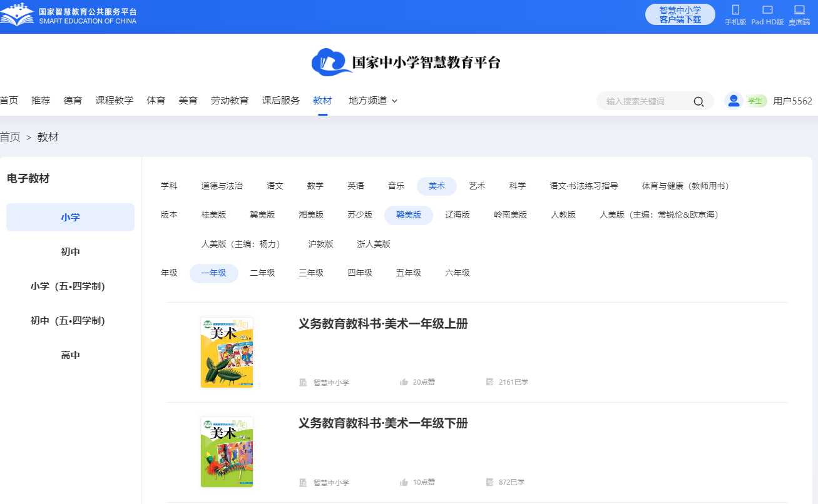Filter by 一年级 grade
The image size is (818, 504).
214,273
